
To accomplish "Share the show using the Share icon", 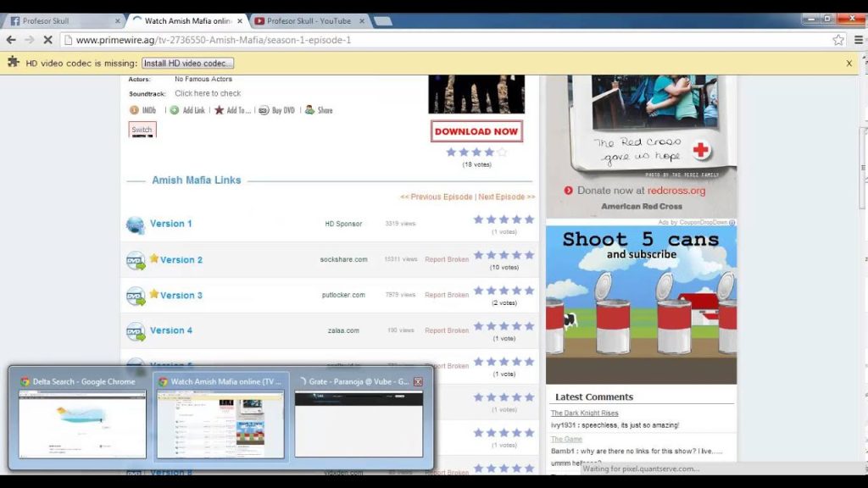I will click(310, 110).
